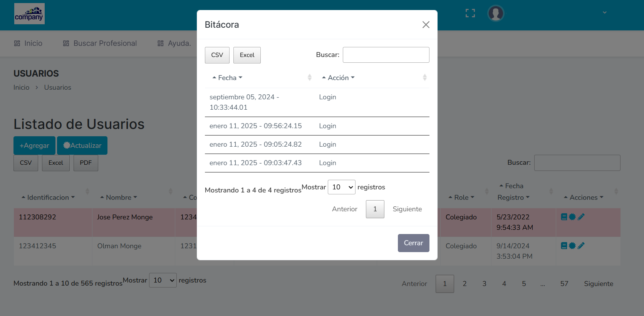This screenshot has height=316, width=644.
Task: Sort Bitácora table by Acción column
Action: tap(338, 78)
